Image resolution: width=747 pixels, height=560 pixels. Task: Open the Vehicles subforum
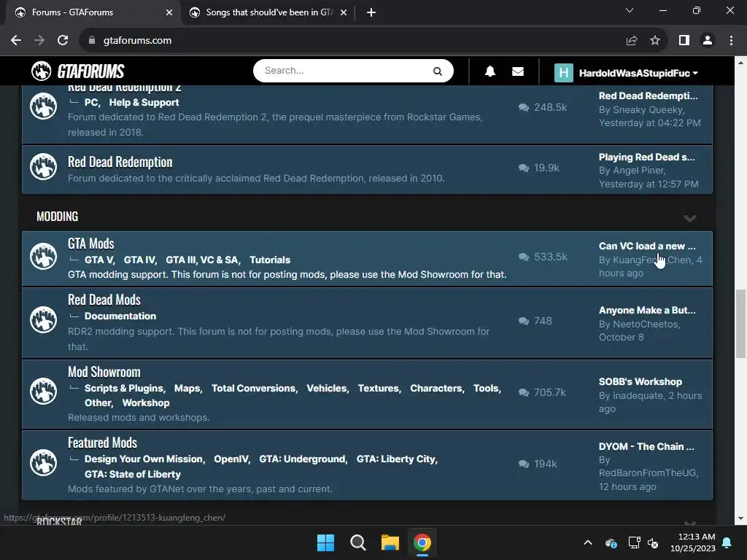[327, 388]
